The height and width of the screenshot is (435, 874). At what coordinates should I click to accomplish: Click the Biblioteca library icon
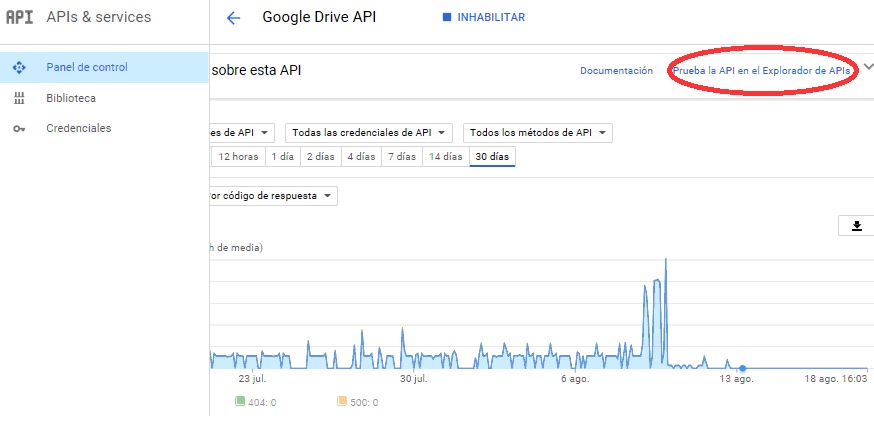[x=19, y=99]
